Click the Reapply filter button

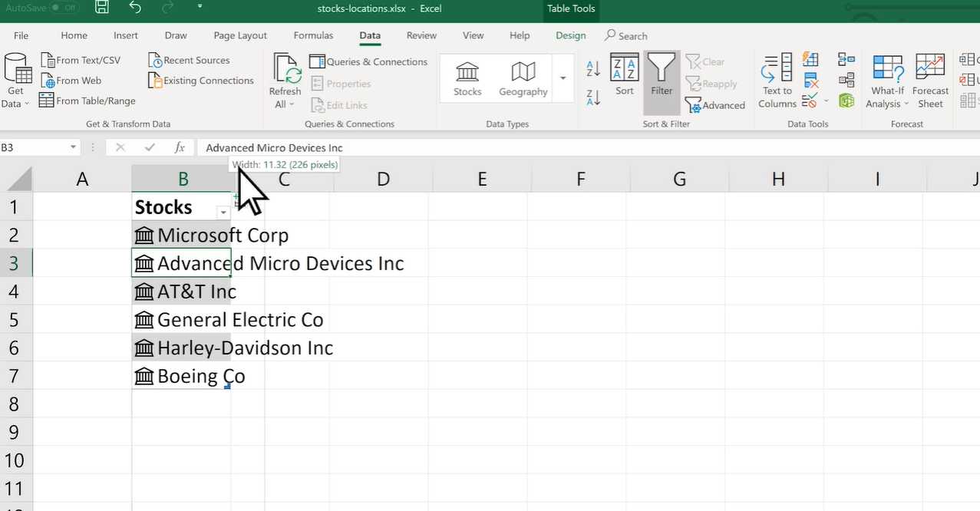click(x=711, y=84)
